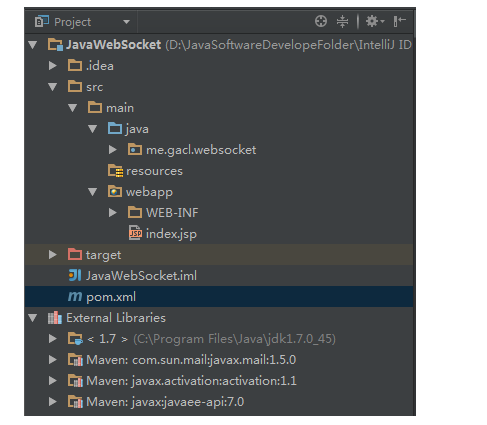This screenshot has height=425, width=487.
Task: Expand the JDK 1.7 library arrow
Action: pos(53,339)
